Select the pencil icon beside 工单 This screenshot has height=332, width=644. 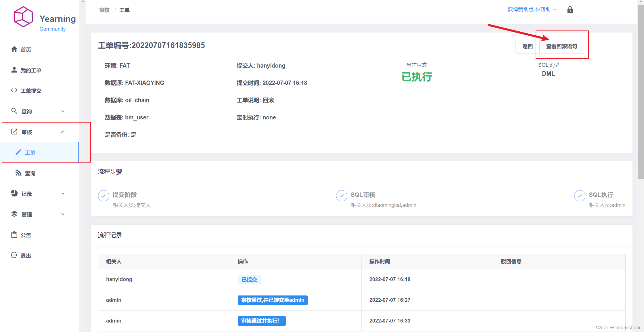click(19, 152)
